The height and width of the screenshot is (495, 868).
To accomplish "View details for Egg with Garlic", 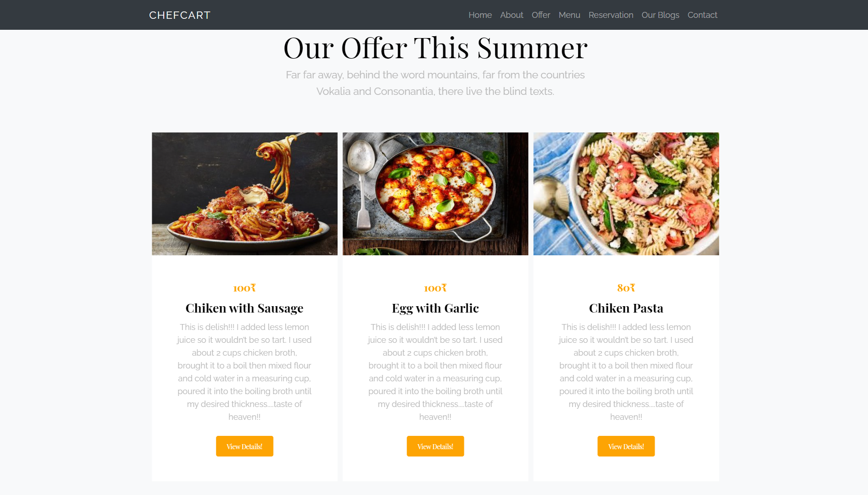I will tap(435, 446).
